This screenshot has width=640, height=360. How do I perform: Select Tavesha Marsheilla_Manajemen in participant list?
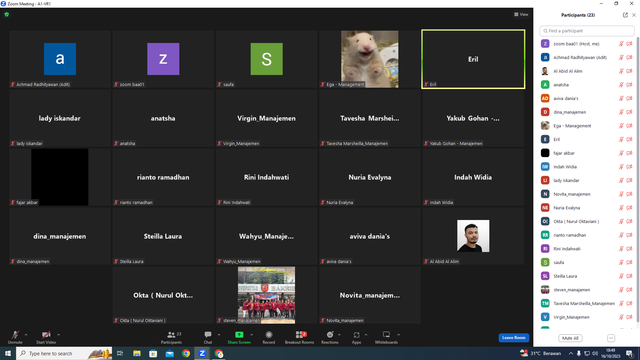[587, 303]
